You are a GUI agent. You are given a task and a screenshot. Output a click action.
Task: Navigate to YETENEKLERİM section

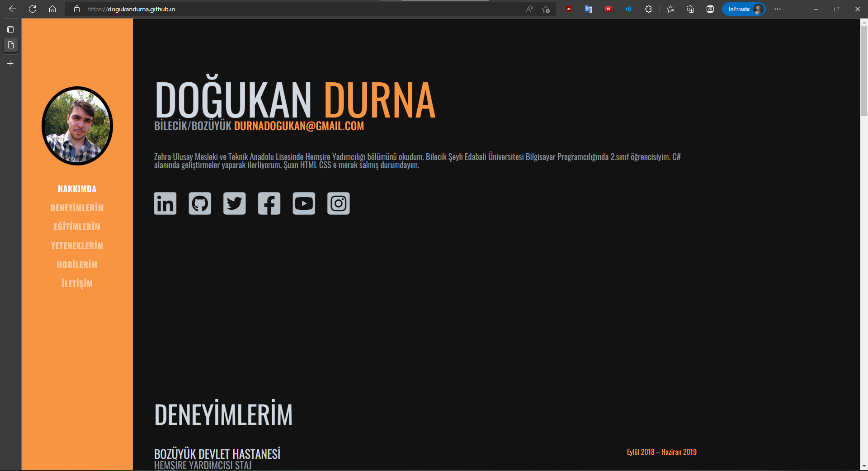(x=77, y=246)
